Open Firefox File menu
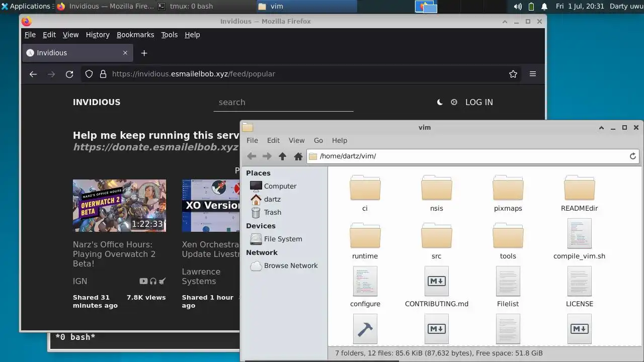The image size is (644, 362). pyautogui.click(x=30, y=35)
